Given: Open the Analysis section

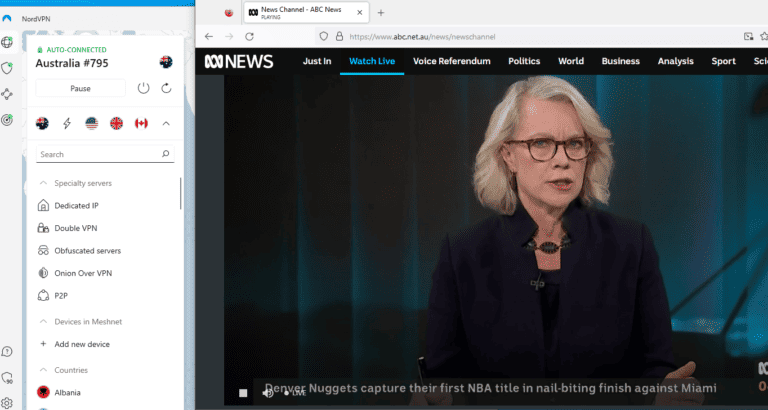Looking at the screenshot, I should coord(675,61).
